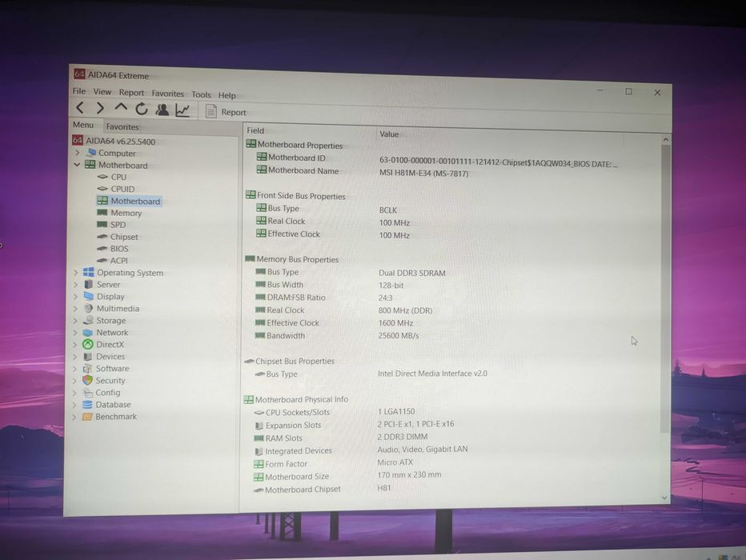Click the Software icon in tree
This screenshot has height=560, width=746.
pyautogui.click(x=87, y=369)
